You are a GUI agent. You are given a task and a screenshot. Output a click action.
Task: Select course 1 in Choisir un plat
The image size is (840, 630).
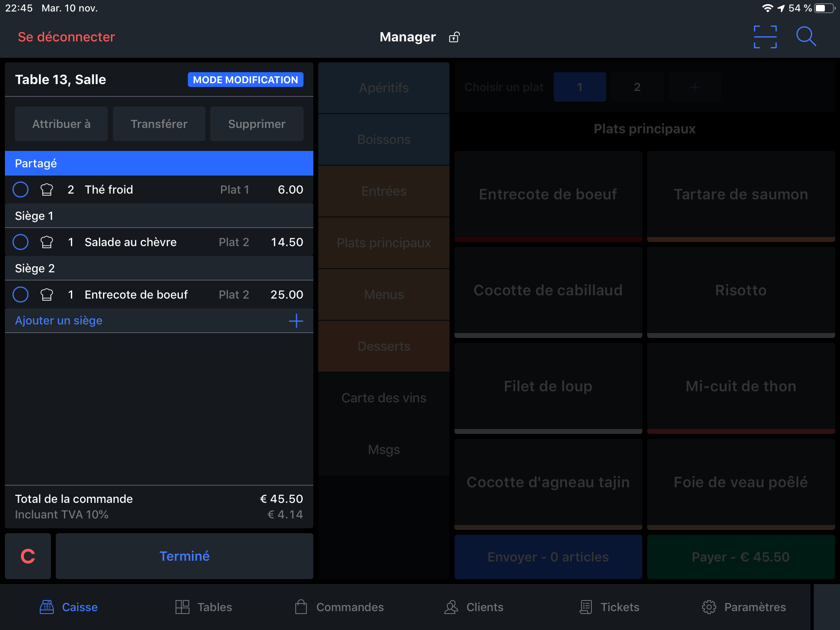(580, 87)
